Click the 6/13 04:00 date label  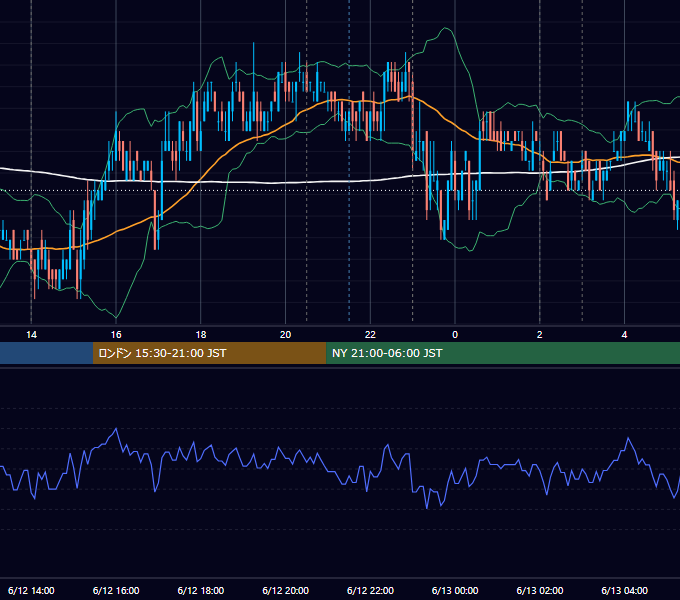(x=624, y=590)
